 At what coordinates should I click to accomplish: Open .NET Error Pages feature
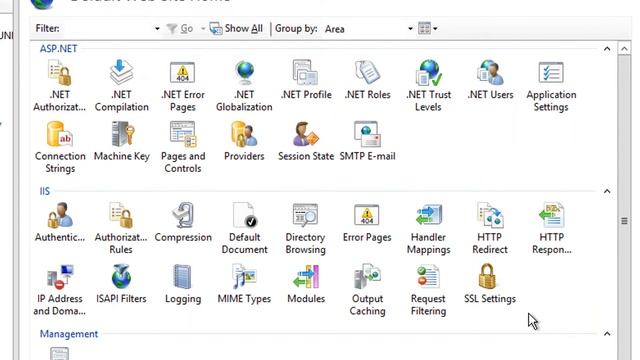pyautogui.click(x=182, y=86)
